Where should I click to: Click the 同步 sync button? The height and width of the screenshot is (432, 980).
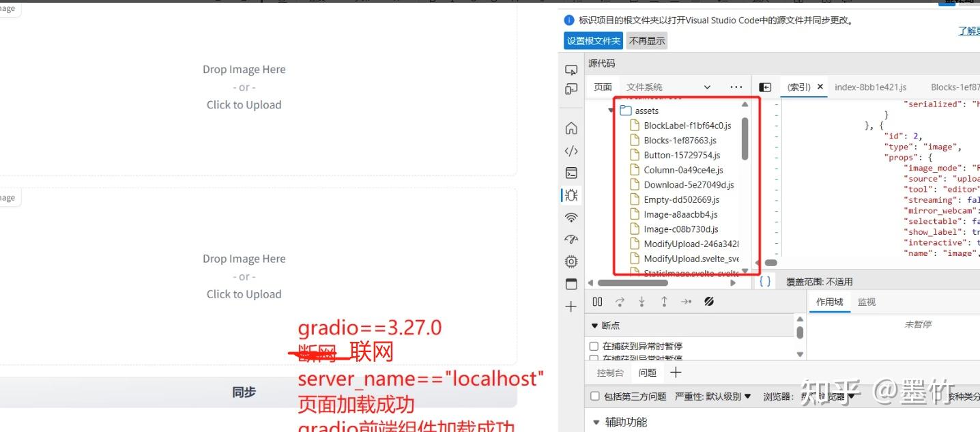click(x=244, y=392)
